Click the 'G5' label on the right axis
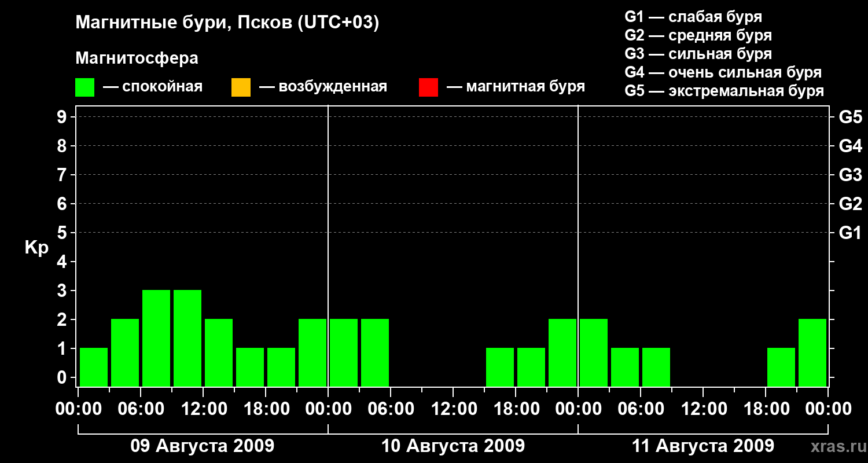The image size is (868, 463). click(851, 117)
